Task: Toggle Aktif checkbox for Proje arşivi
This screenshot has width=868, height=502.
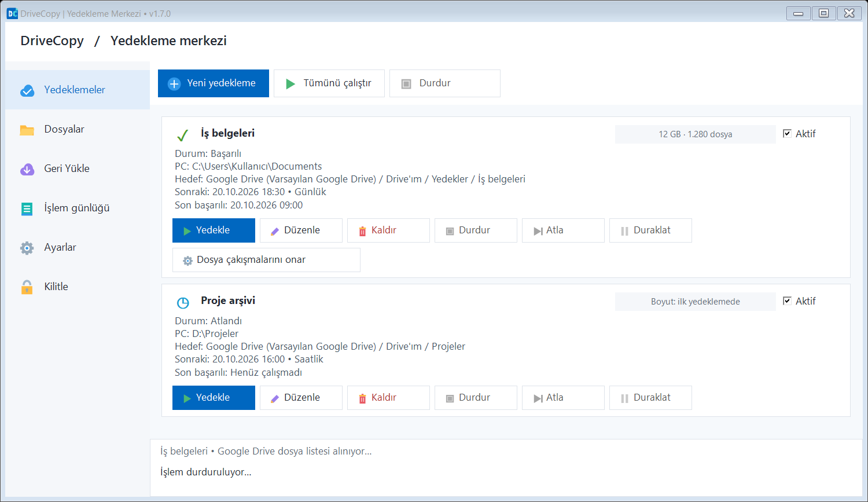Action: tap(787, 301)
